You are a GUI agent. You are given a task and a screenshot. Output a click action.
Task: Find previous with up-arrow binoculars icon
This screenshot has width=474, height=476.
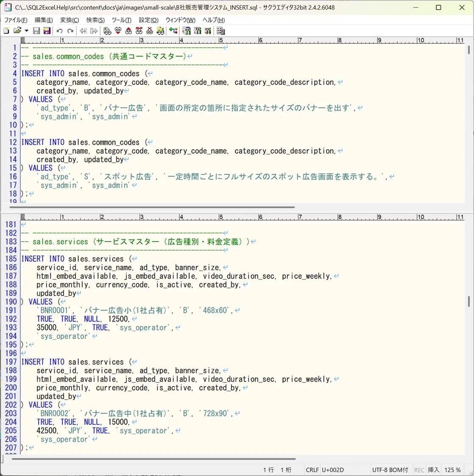click(x=128, y=31)
